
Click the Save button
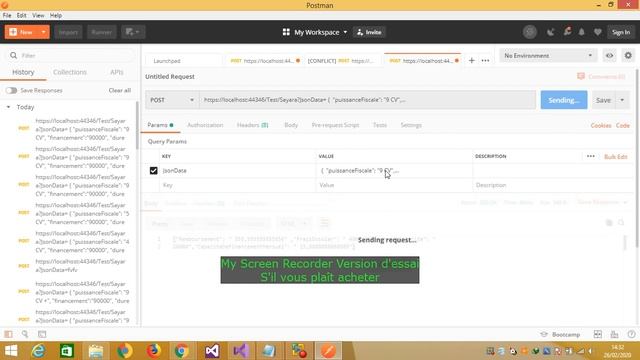click(603, 100)
